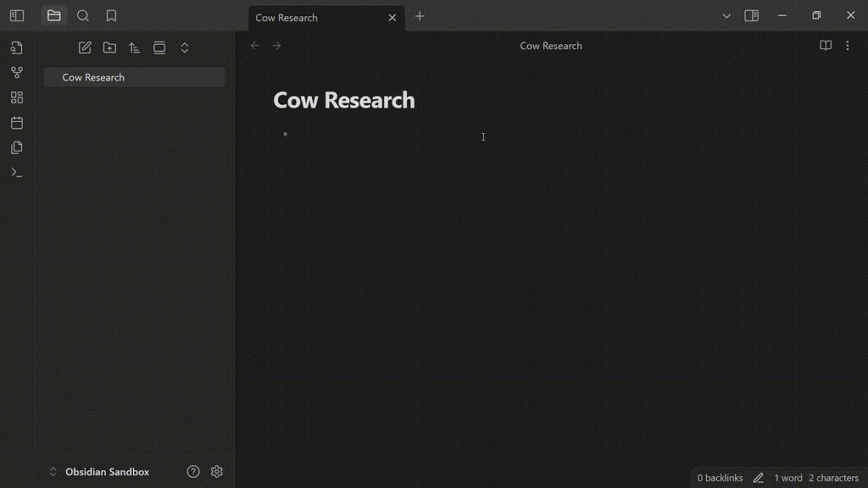This screenshot has width=868, height=488.
Task: Insert a template from the ribbon
Action: pos(17,147)
